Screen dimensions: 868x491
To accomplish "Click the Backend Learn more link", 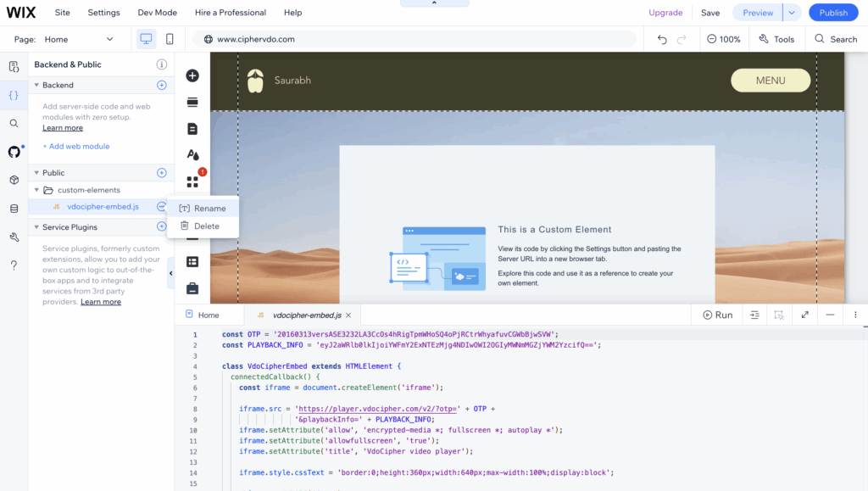I will tap(63, 127).
